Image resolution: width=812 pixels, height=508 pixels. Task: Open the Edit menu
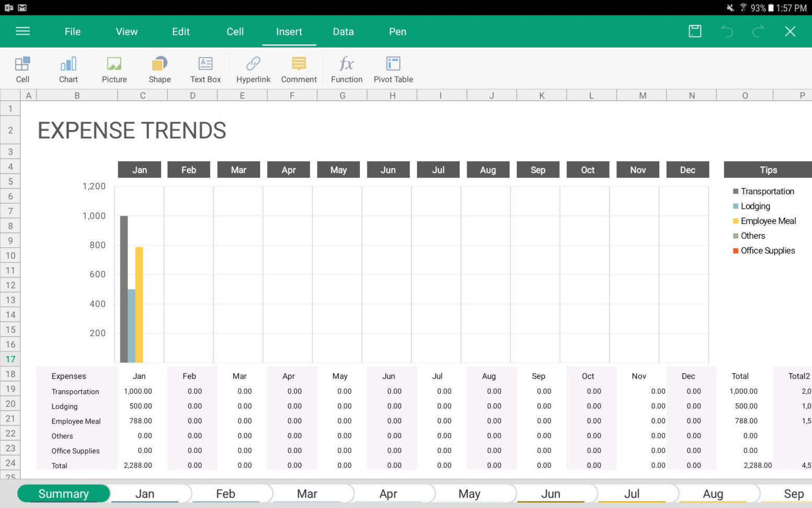click(x=181, y=31)
